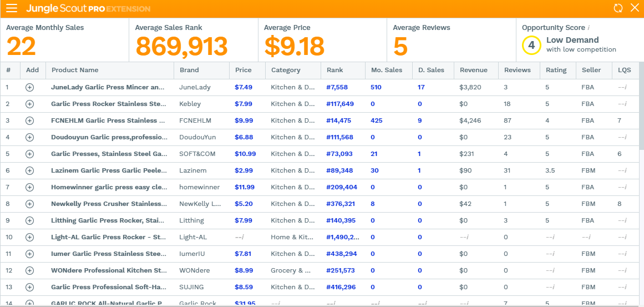Add Homewinner garlic press product
The height and width of the screenshot is (307, 644).
[29, 187]
